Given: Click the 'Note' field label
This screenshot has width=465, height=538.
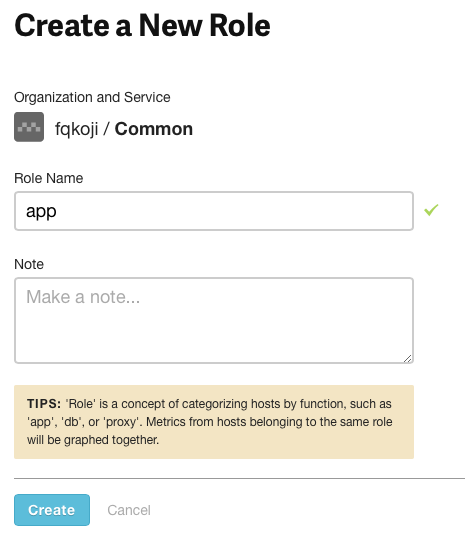Looking at the screenshot, I should point(29,264).
